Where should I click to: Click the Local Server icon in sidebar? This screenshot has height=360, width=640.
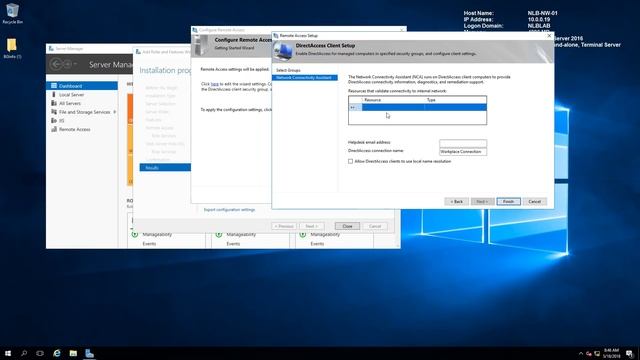pos(54,94)
